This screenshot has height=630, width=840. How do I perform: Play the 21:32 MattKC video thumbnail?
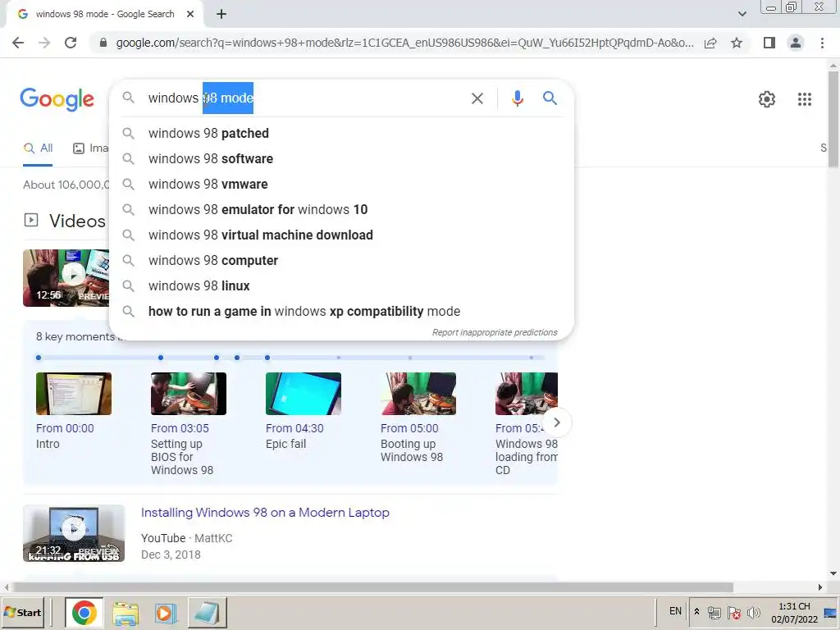pos(73,533)
